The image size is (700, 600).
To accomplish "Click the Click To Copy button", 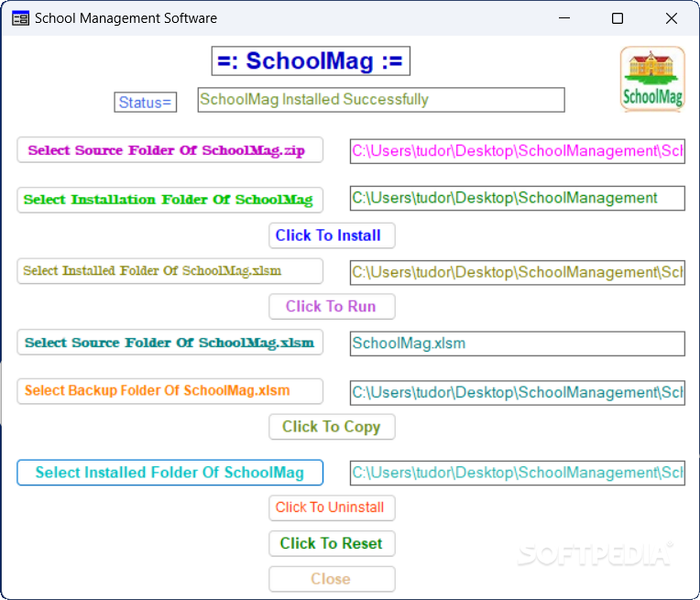I will point(332,427).
